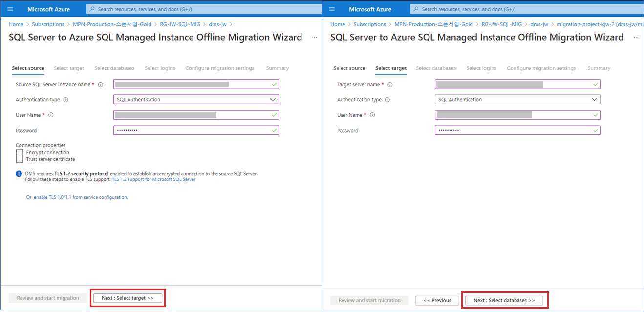Click the Password field in left window
Screen dimensions: 644x312
[196, 131]
